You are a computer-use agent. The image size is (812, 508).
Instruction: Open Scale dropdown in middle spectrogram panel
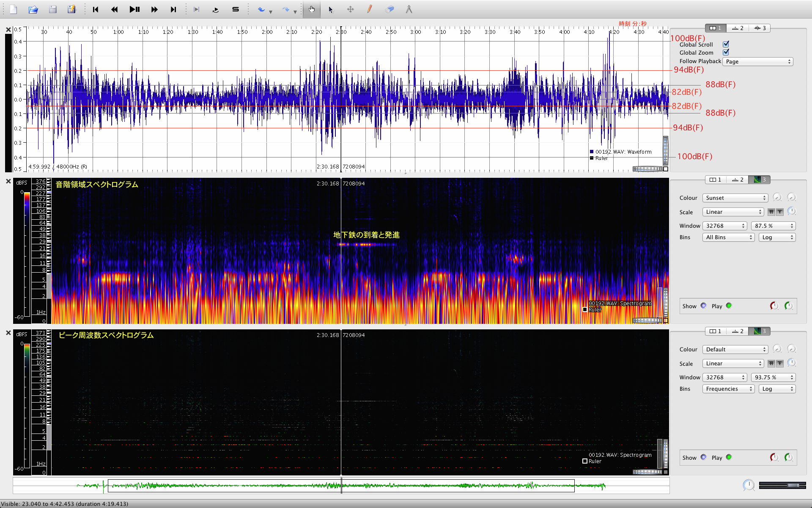pyautogui.click(x=733, y=212)
